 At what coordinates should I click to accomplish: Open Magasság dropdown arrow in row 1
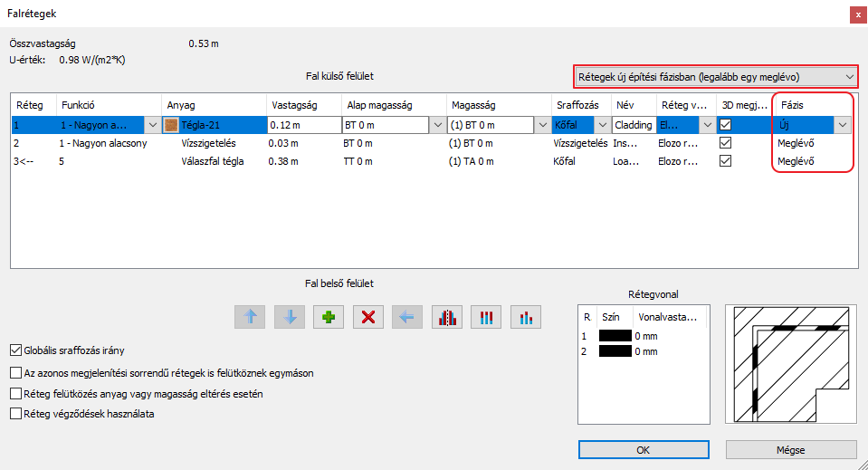542,125
